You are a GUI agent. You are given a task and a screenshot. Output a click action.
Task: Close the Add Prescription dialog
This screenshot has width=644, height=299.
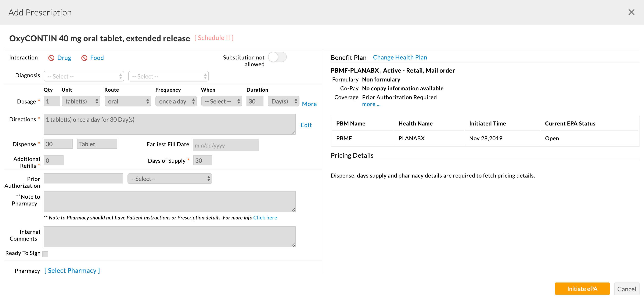coord(631,12)
